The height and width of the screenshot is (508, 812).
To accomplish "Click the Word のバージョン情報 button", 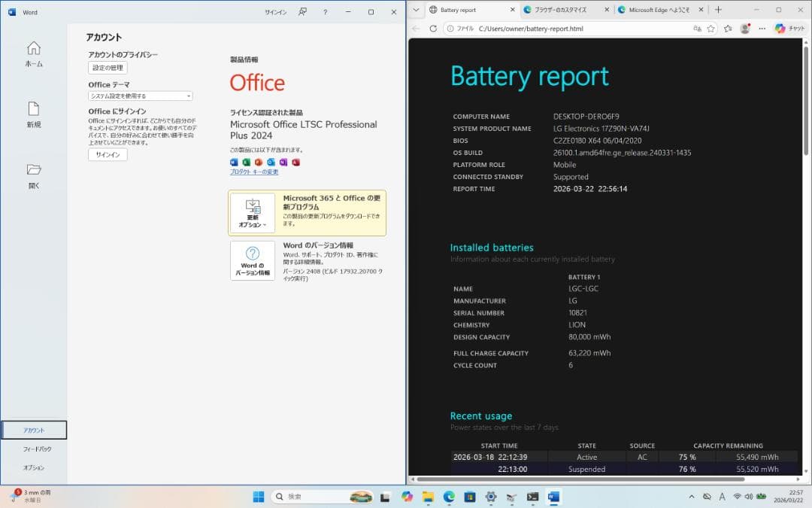I will click(253, 260).
